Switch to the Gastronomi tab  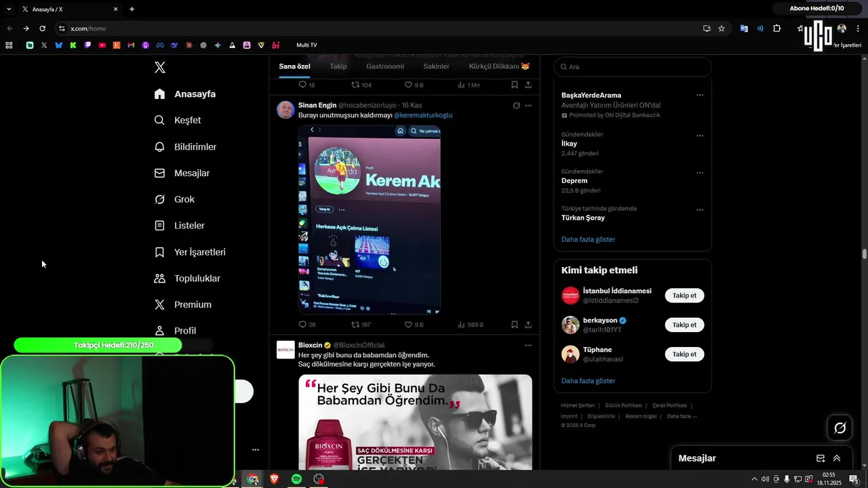[x=385, y=66]
